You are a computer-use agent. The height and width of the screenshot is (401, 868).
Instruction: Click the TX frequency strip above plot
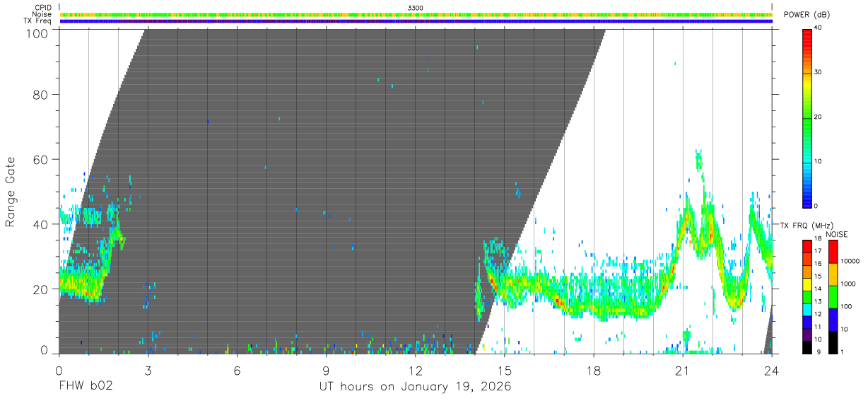416,21
